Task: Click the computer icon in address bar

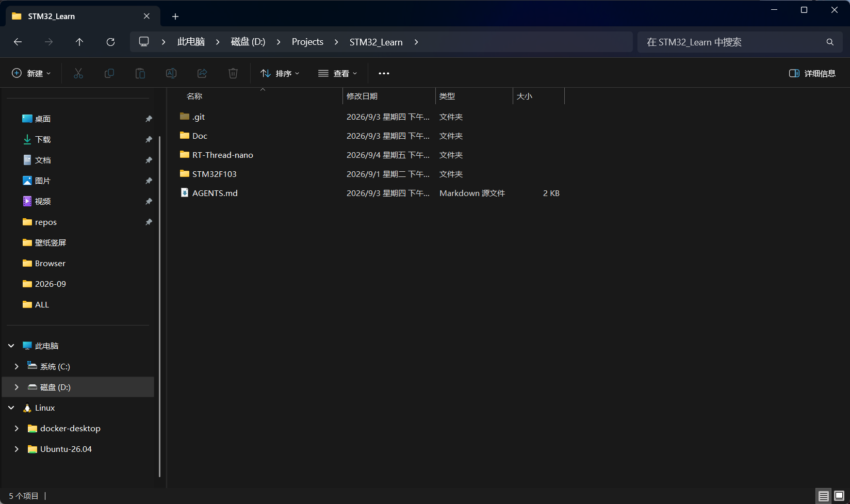Action: pyautogui.click(x=144, y=41)
